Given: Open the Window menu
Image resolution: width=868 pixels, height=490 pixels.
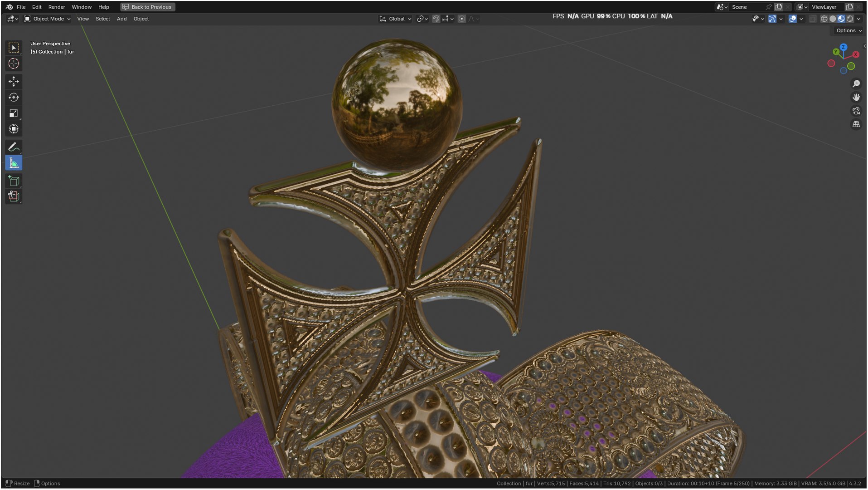Looking at the screenshot, I should [x=82, y=7].
